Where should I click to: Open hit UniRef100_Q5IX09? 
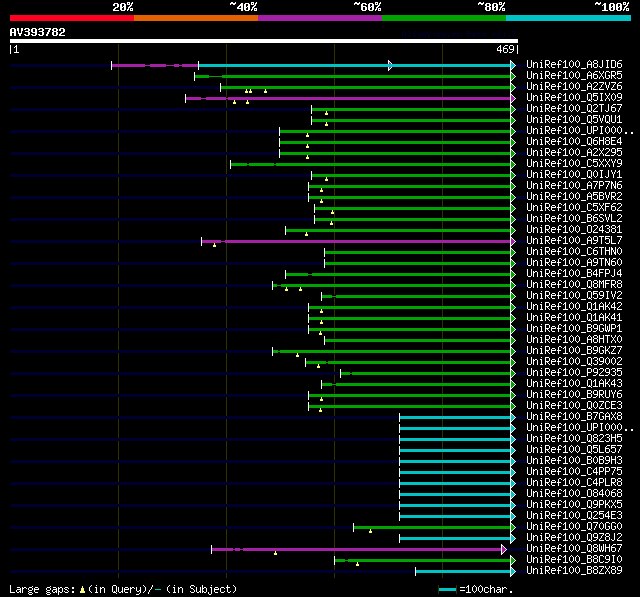[574, 98]
